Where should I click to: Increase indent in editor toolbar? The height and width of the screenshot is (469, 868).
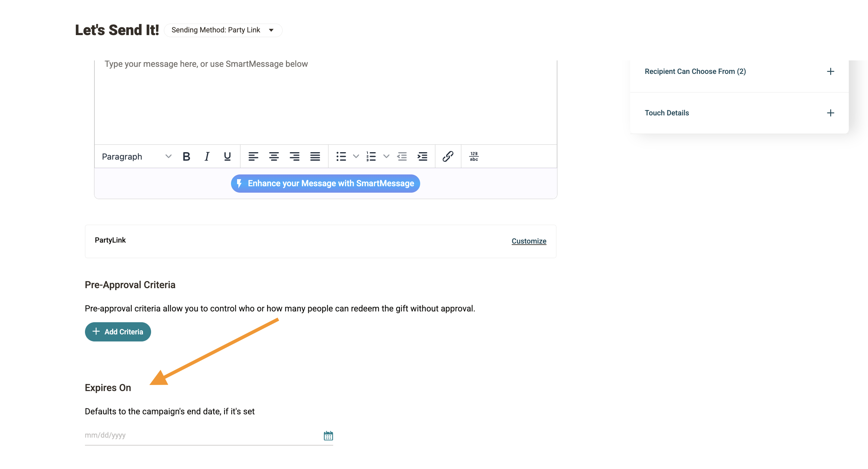coord(422,157)
